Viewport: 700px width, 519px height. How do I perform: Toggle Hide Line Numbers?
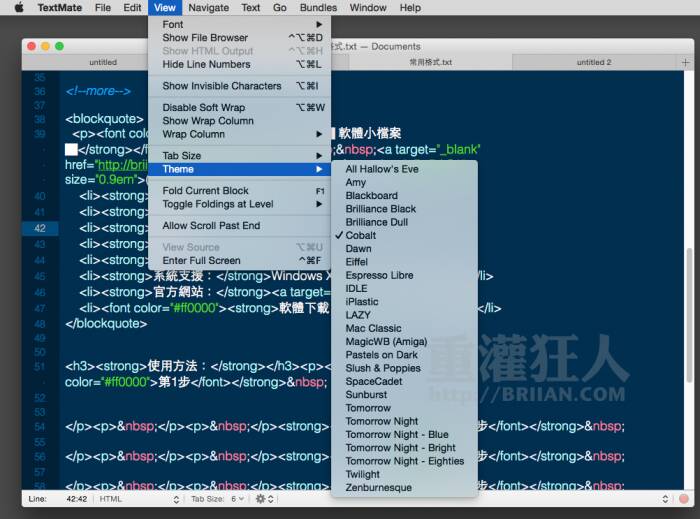click(x=241, y=64)
